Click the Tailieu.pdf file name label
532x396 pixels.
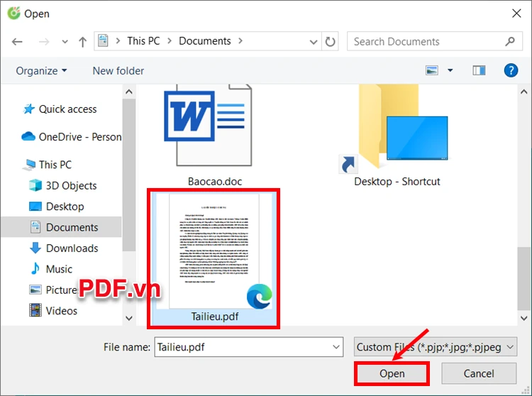coord(215,317)
